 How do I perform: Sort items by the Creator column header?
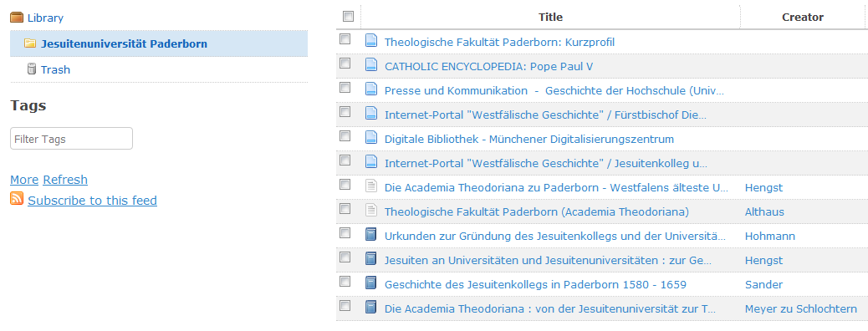pyautogui.click(x=803, y=18)
